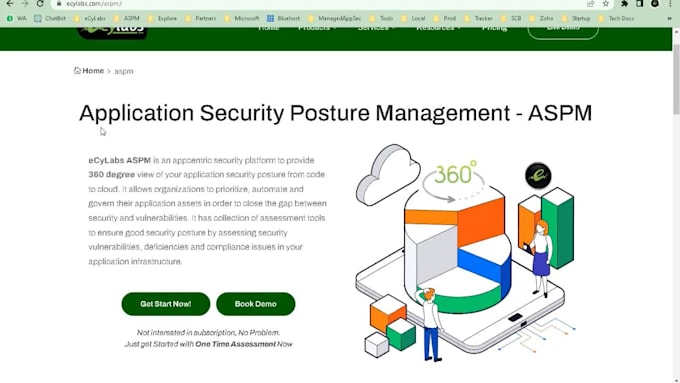Open the Local bookmarks folder
This screenshot has height=383, width=680.
tap(413, 18)
